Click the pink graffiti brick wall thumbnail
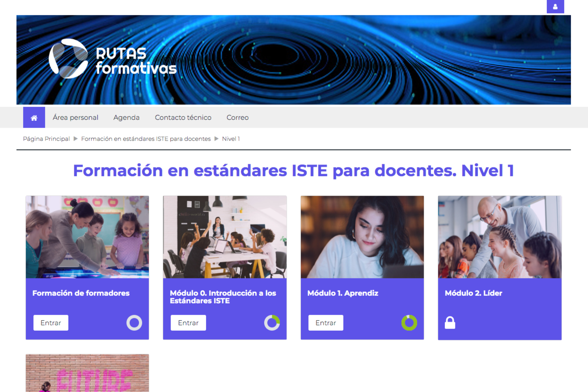 click(x=87, y=373)
